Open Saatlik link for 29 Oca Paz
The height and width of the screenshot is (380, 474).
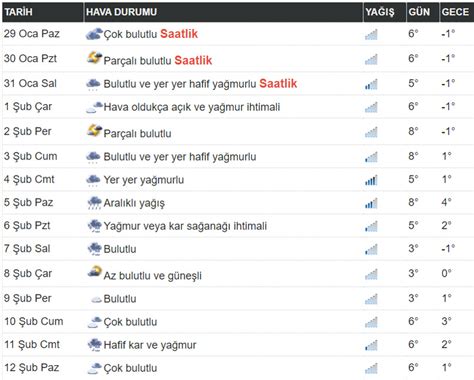pyautogui.click(x=179, y=34)
